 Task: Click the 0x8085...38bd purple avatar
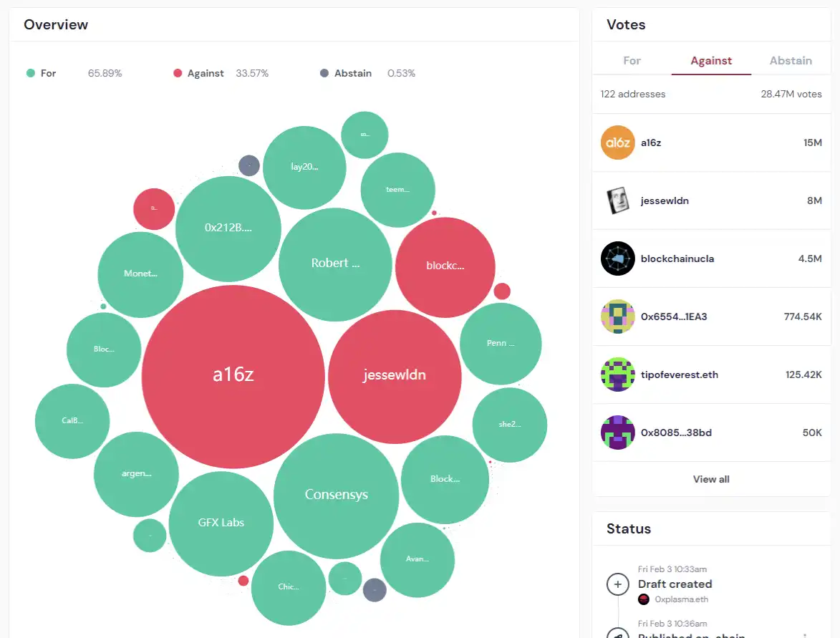[617, 432]
